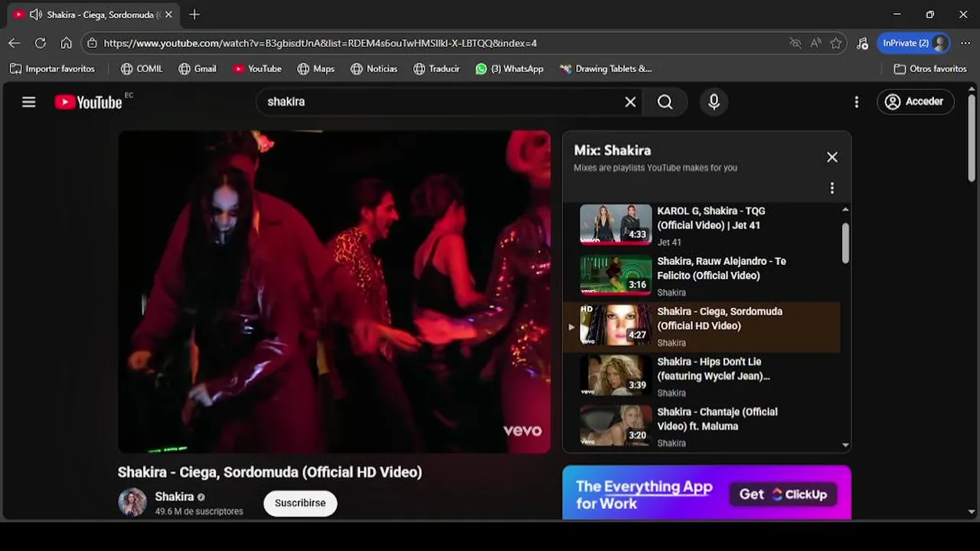Subscribe with the Suscribirse button
Screen dimensions: 980x551
click(x=300, y=503)
